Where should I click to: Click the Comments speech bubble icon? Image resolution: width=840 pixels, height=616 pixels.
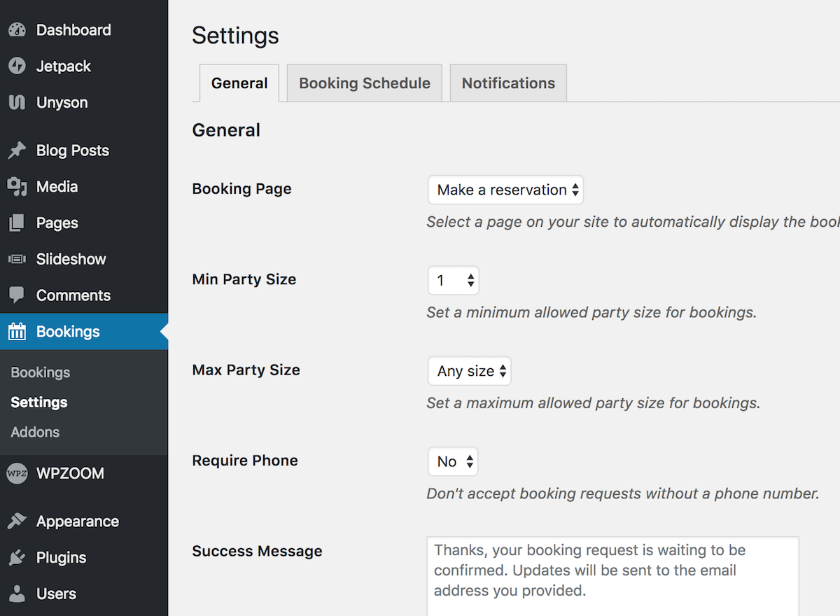(17, 295)
